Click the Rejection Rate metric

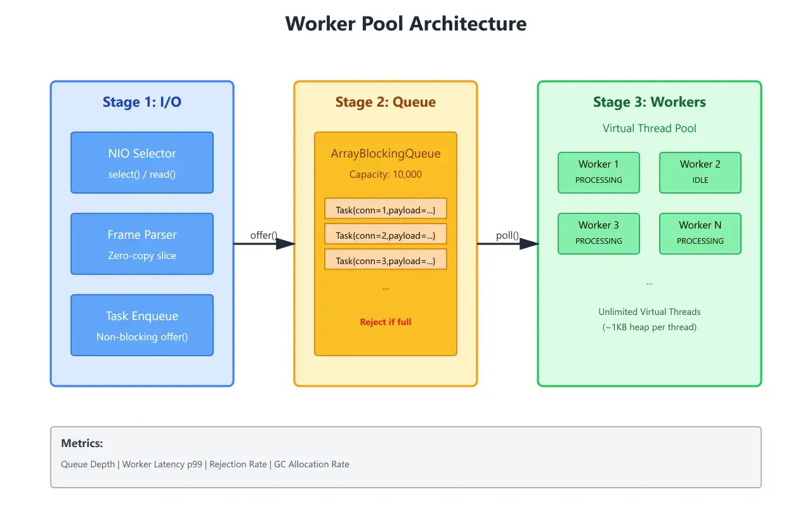238,464
